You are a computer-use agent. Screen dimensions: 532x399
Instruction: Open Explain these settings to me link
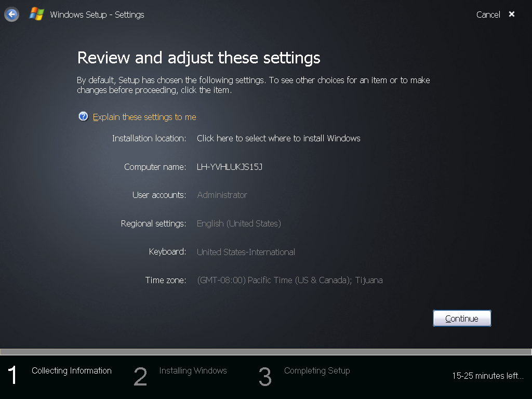click(x=144, y=117)
